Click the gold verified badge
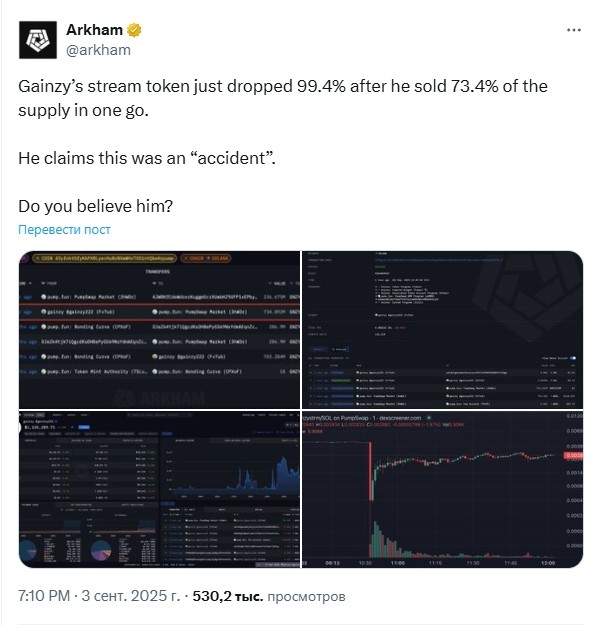 134,30
